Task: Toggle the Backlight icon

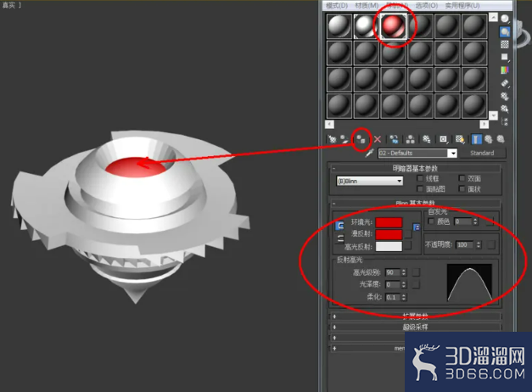Action: [505, 32]
